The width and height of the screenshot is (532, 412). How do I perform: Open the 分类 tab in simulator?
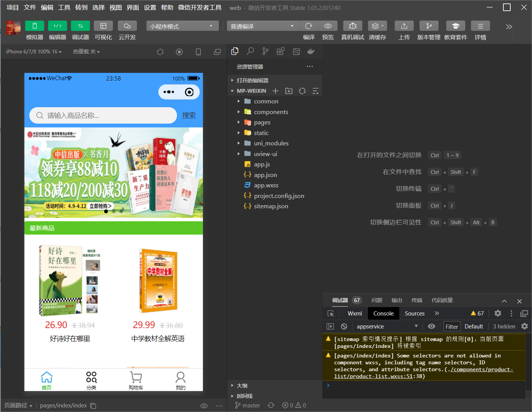click(x=91, y=381)
